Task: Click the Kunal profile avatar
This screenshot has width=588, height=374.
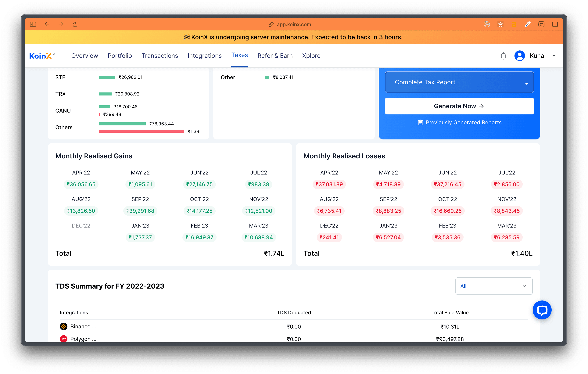Action: pos(519,56)
